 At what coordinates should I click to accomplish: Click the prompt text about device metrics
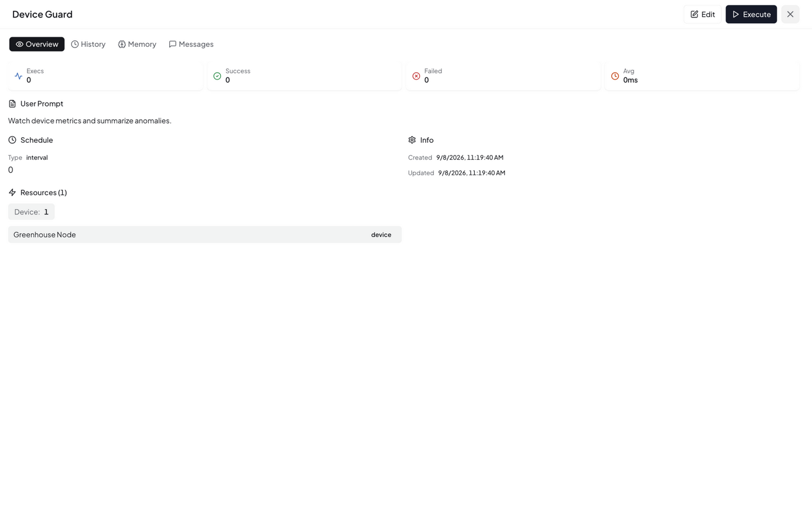tap(90, 121)
